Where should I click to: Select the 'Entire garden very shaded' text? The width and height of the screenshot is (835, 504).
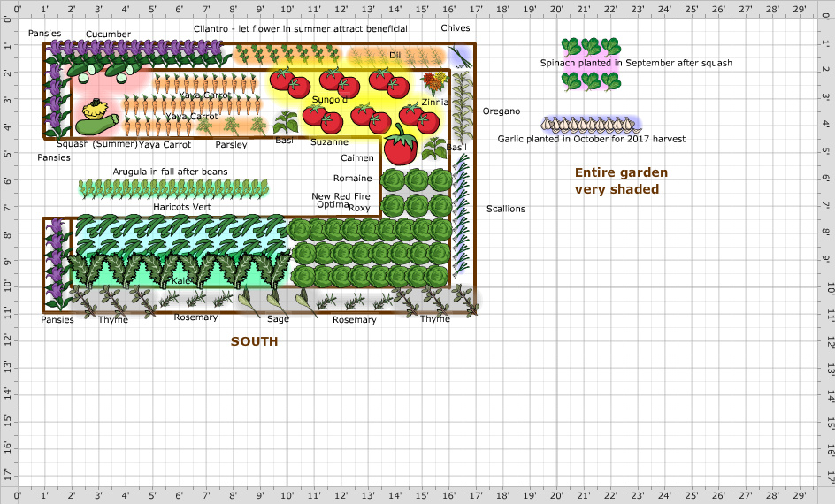click(x=621, y=181)
